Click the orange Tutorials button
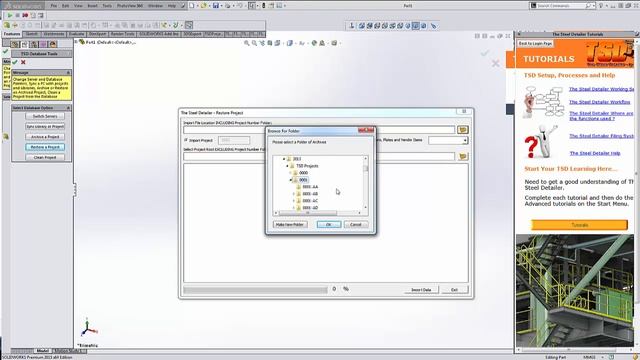Image resolution: width=640 pixels, height=360 pixels. (579, 225)
